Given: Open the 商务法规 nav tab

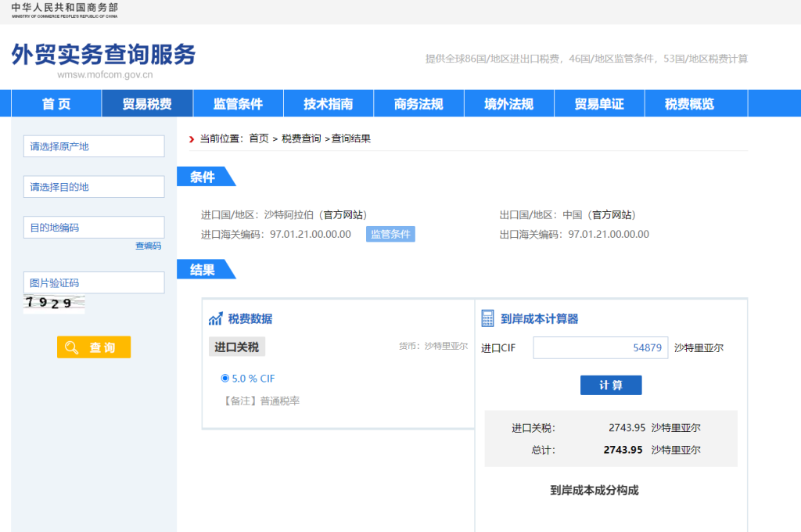Looking at the screenshot, I should pos(419,104).
